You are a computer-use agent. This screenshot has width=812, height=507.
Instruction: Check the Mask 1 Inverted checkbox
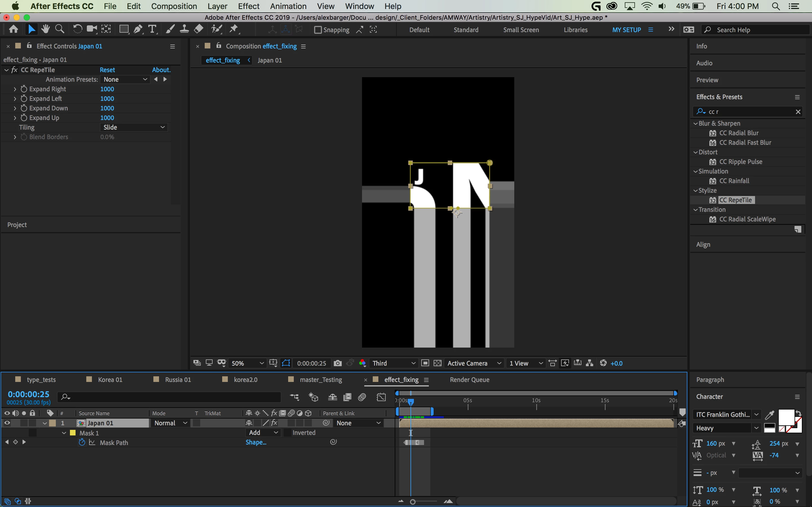(288, 433)
